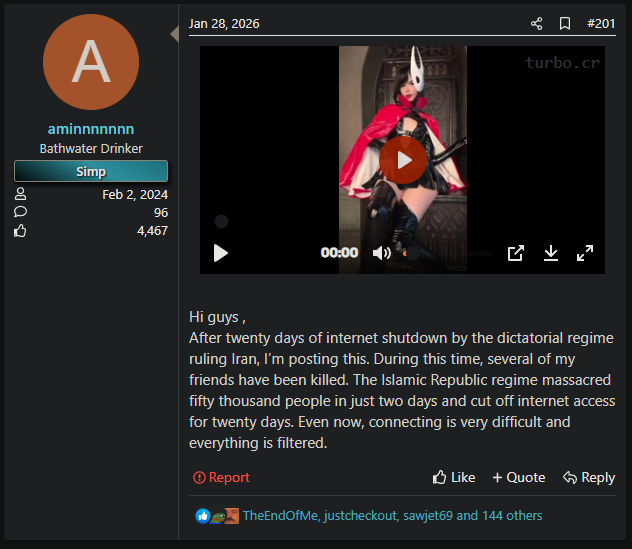Add post to multi-quote with Quote
The image size is (632, 549).
click(x=519, y=477)
